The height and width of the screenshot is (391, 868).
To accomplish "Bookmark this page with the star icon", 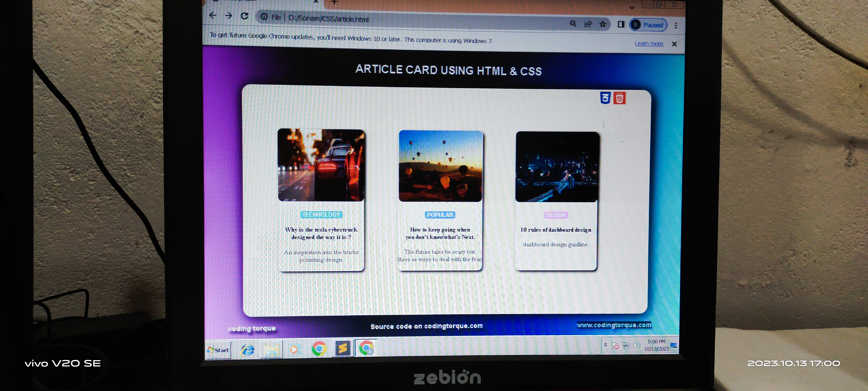I will [602, 24].
